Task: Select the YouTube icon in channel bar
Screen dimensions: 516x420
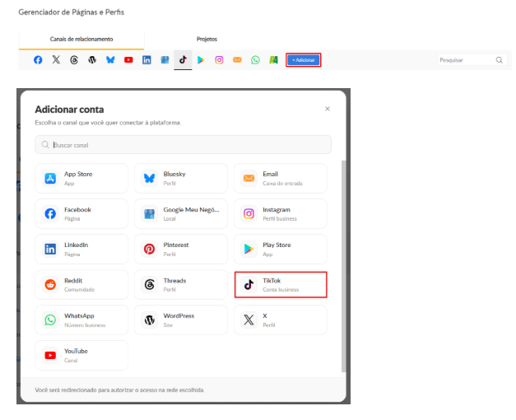Action: [x=128, y=60]
